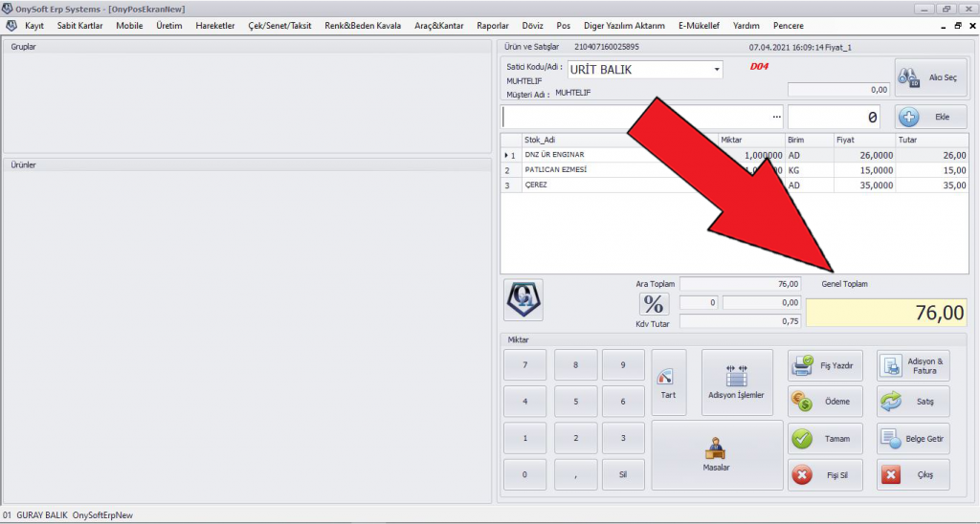
Task: Click keypad digit 7
Action: pos(525,364)
